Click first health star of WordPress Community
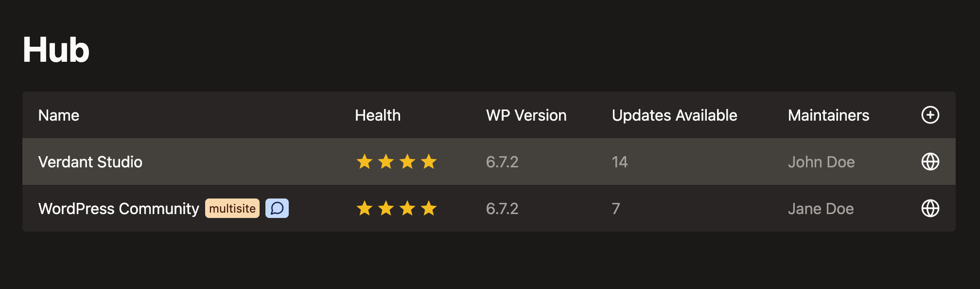Viewport: 980px width, 289px height. point(365,208)
